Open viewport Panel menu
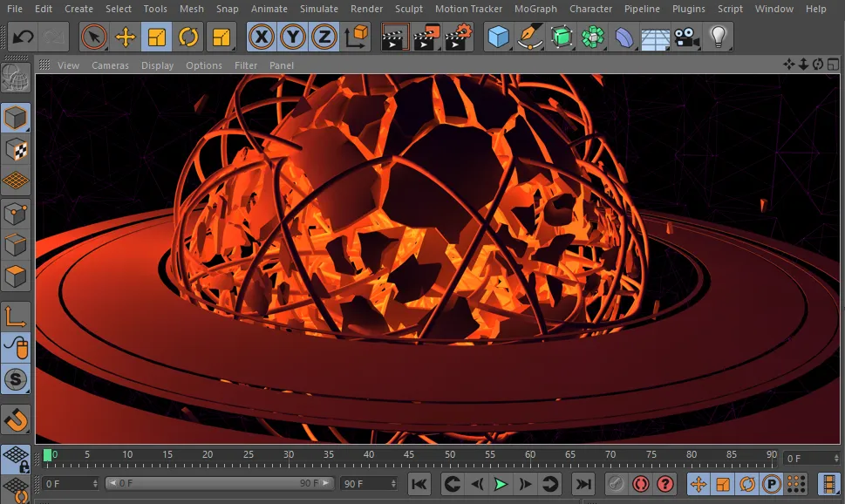The height and width of the screenshot is (504, 845). [282, 65]
